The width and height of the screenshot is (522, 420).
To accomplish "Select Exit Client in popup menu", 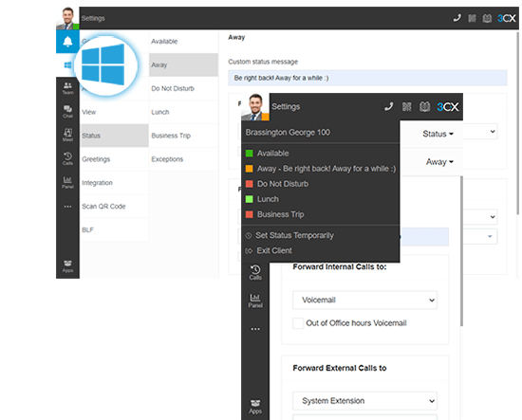I will (274, 250).
